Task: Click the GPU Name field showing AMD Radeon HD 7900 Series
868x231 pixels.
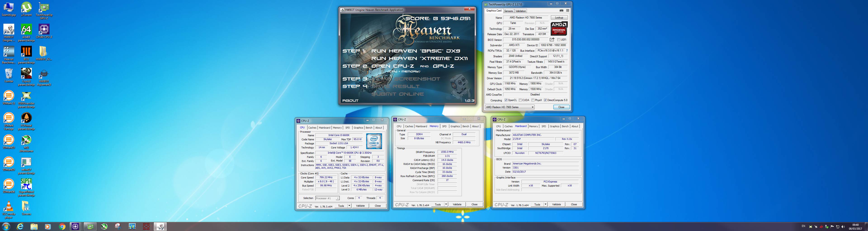Action: [x=526, y=18]
